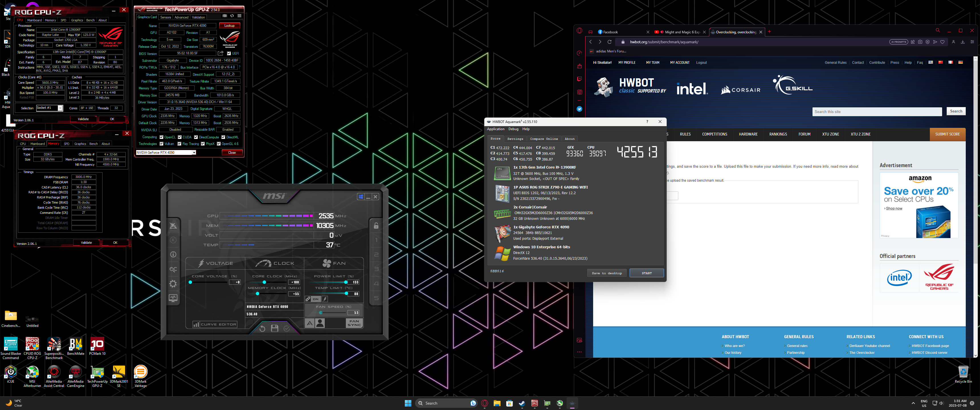Open Afterburner information (i) icon
The height and width of the screenshot is (410, 980).
click(x=173, y=255)
